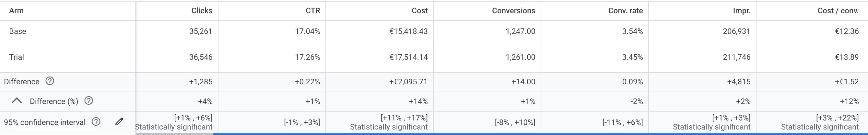Select the Base arm row

pyautogui.click(x=434, y=31)
